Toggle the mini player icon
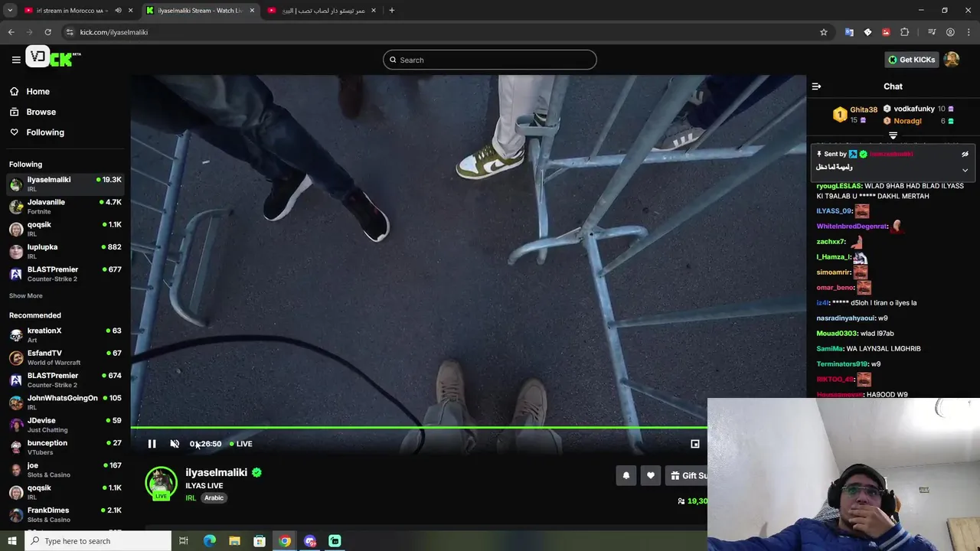 (x=695, y=444)
